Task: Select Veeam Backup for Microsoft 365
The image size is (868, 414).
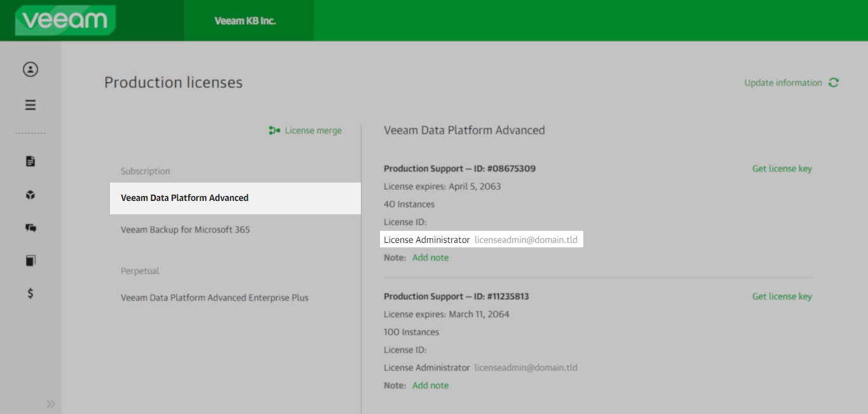Action: point(186,230)
